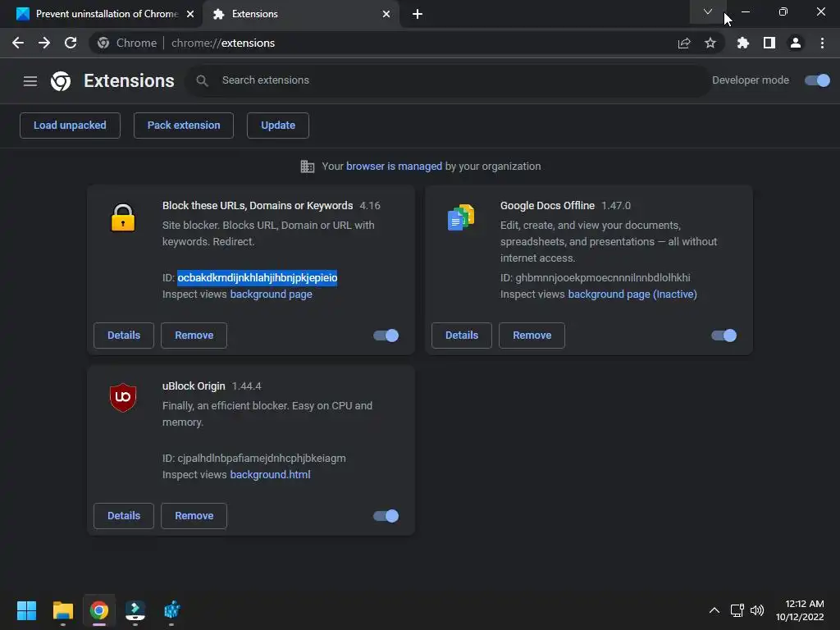Disable Block these URLs extension toggle
This screenshot has width=840, height=630.
pyautogui.click(x=386, y=336)
